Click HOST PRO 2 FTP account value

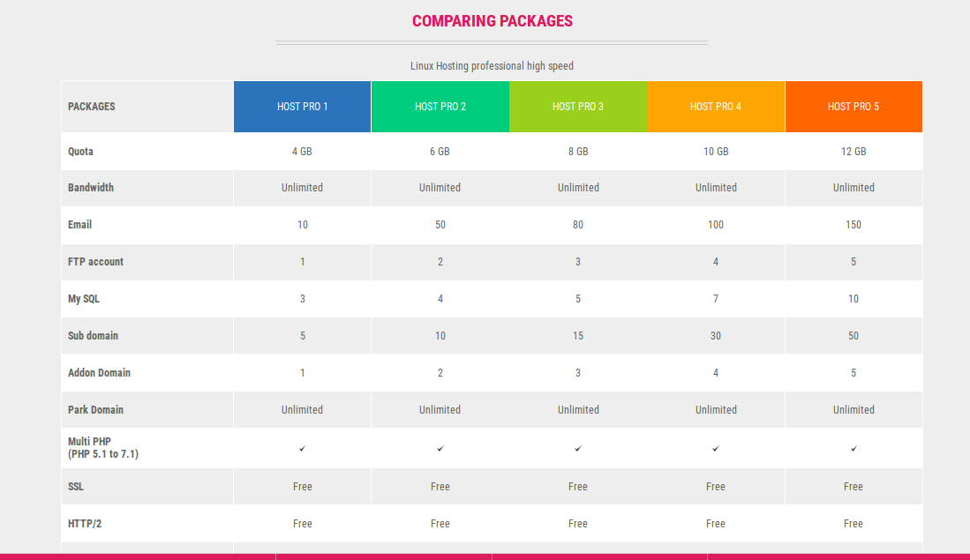(440, 261)
